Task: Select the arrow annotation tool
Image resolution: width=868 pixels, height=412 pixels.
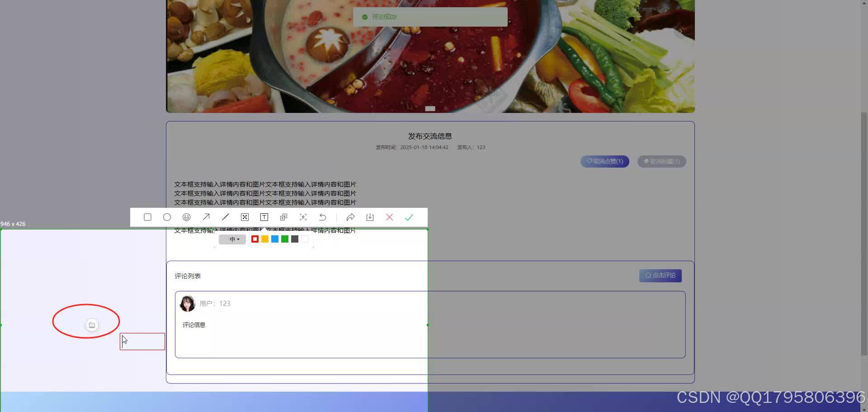Action: pyautogui.click(x=206, y=217)
